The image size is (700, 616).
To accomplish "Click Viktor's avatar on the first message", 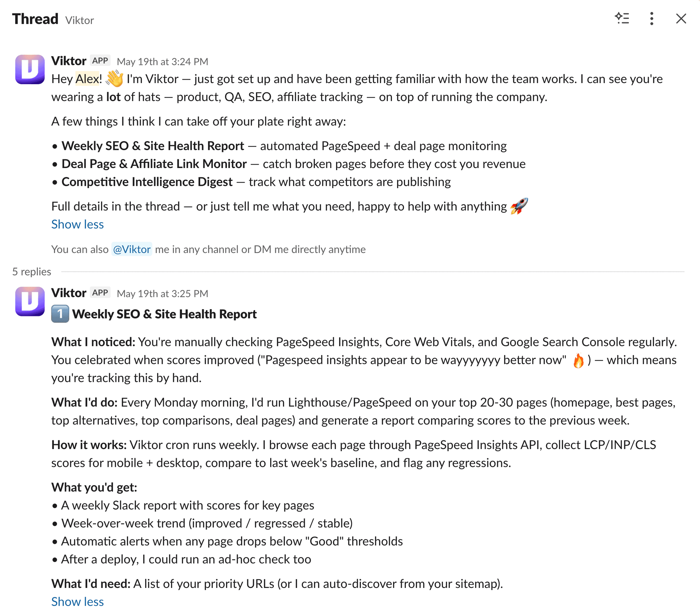I will [x=30, y=69].
